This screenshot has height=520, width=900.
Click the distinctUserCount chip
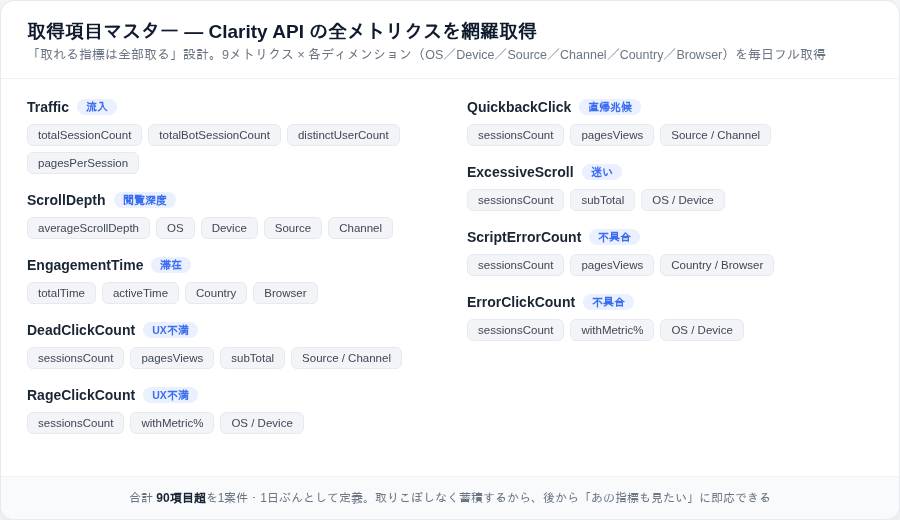[x=343, y=135]
